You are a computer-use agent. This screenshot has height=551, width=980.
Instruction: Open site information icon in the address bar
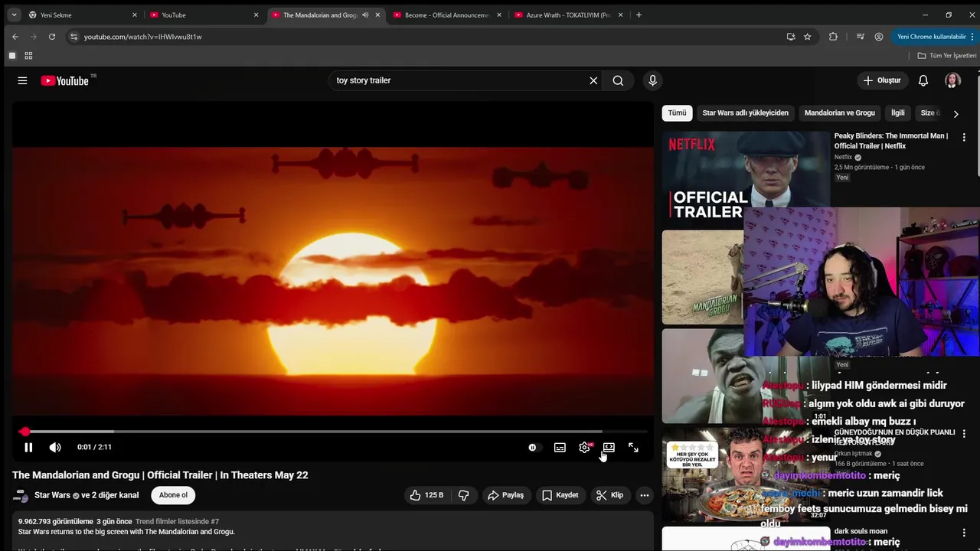pyautogui.click(x=73, y=37)
